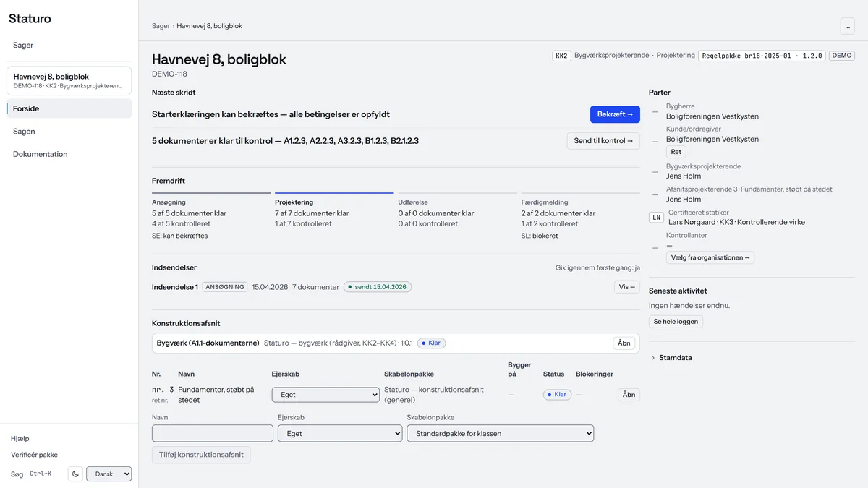The image size is (868, 488).
Task: Click Vælg fra organisationen button
Action: [710, 257]
